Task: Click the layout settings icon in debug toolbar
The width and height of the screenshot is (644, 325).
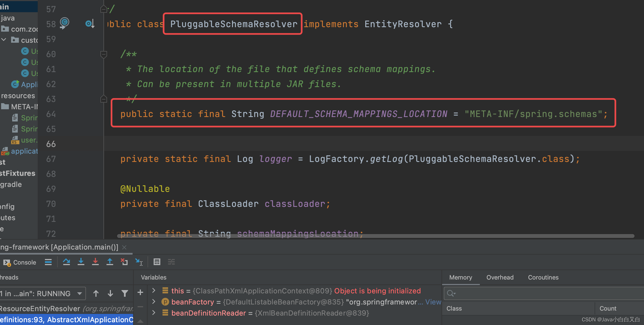Action: [x=171, y=262]
